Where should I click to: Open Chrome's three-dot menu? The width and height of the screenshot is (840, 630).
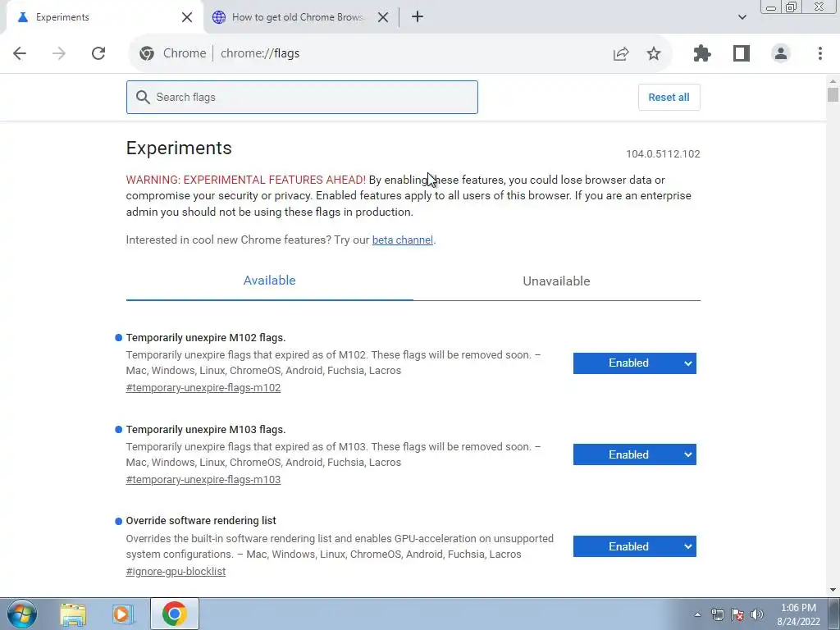click(820, 53)
